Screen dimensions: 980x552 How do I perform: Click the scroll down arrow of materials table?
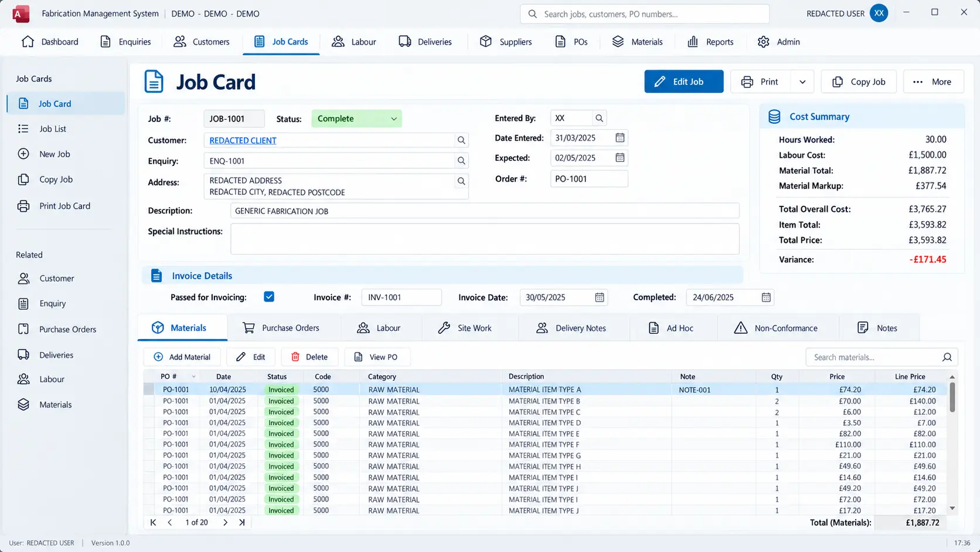[x=952, y=509]
